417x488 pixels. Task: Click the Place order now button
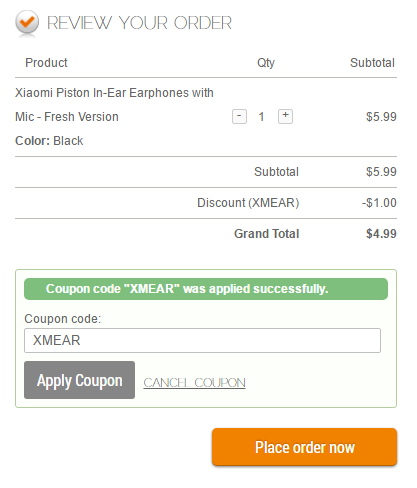click(x=304, y=447)
